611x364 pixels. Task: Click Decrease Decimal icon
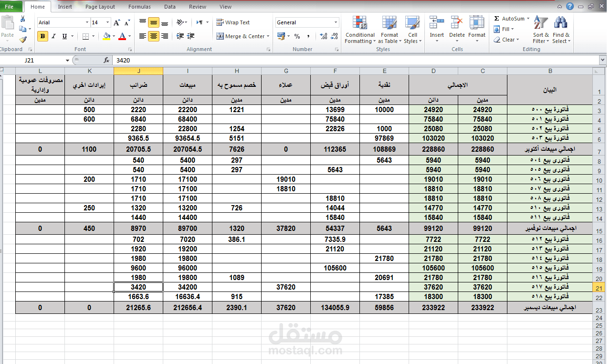(x=334, y=36)
